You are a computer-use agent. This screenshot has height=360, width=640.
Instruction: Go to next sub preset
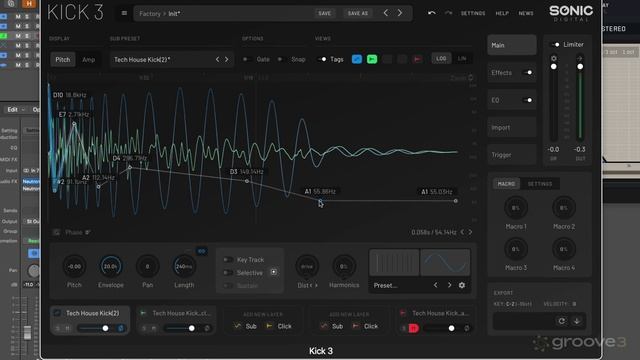[227, 60]
